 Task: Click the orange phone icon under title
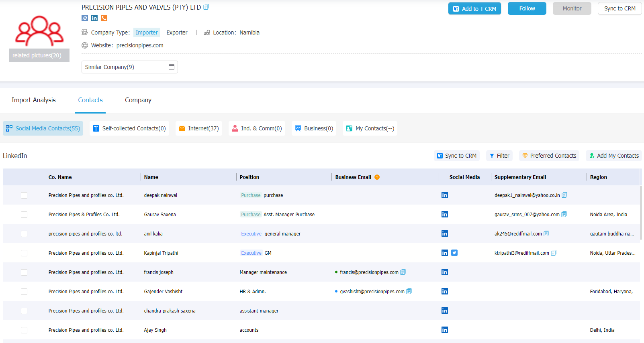(104, 18)
